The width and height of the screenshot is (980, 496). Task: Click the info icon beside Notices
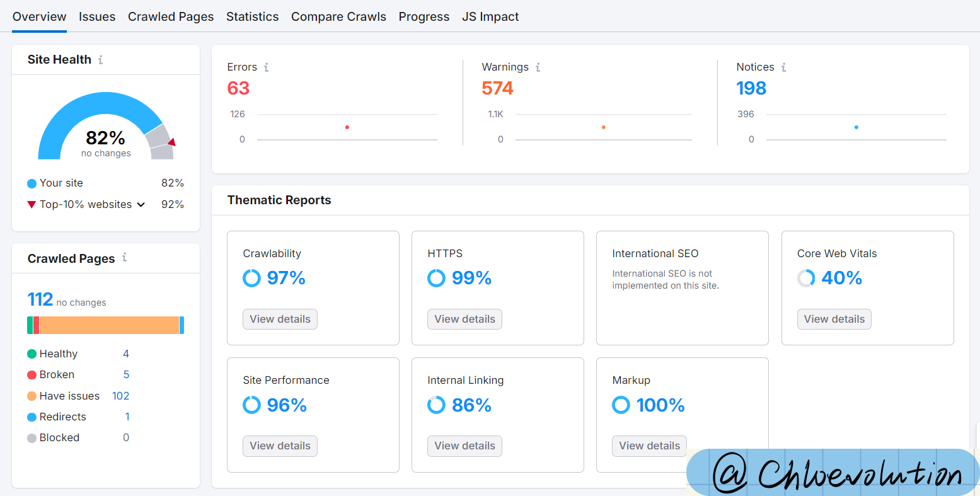[783, 67]
